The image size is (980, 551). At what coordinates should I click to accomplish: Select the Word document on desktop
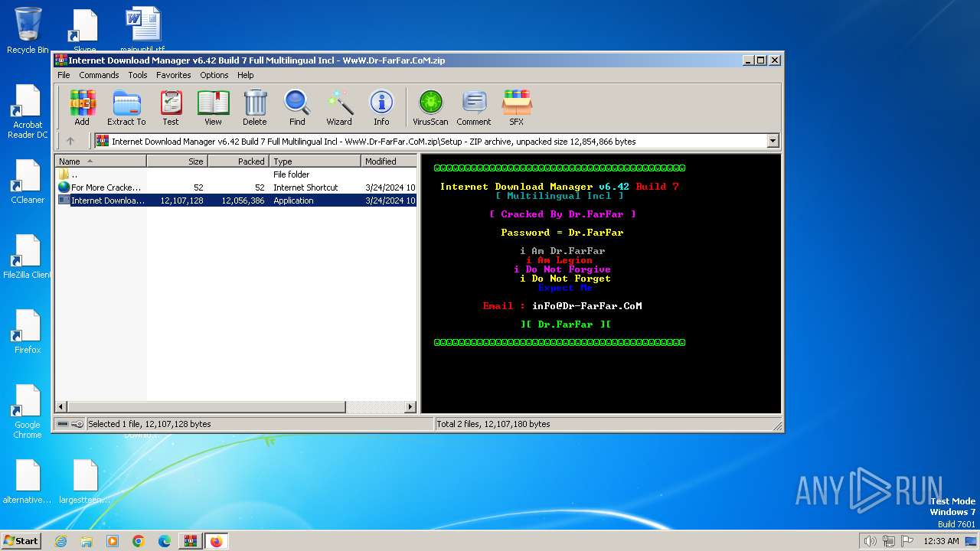pyautogui.click(x=143, y=29)
